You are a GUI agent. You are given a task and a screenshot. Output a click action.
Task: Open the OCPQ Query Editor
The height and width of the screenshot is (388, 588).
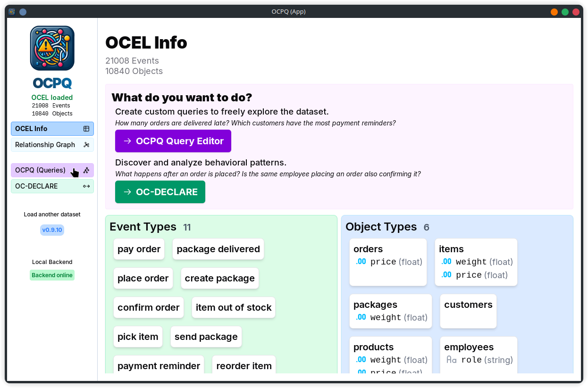tap(173, 141)
